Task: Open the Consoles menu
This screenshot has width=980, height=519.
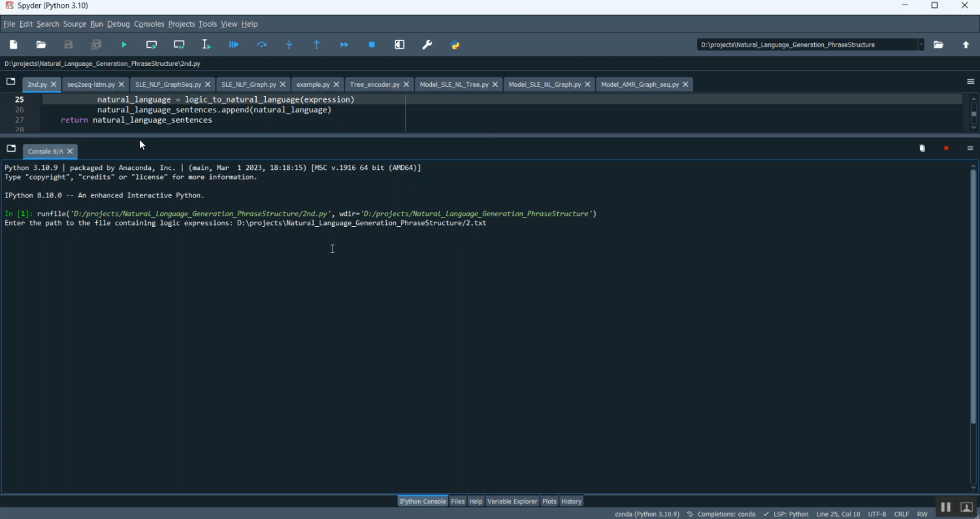Action: (149, 24)
